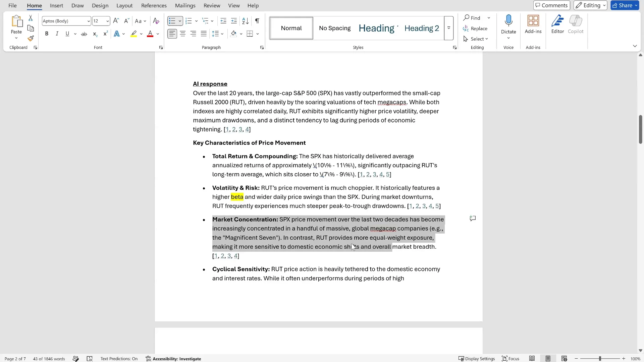644x362 pixels.
Task: Open the Select dropdown in Editing
Action: 476,39
